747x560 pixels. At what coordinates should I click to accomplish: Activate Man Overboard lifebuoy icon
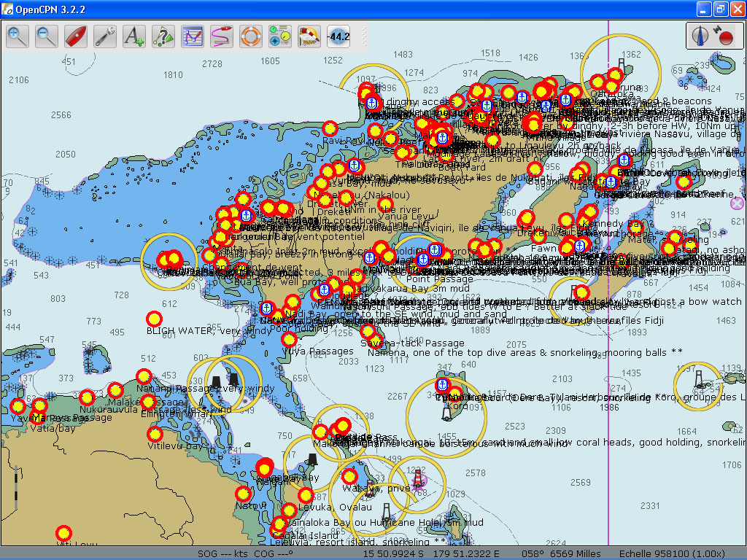point(251,36)
